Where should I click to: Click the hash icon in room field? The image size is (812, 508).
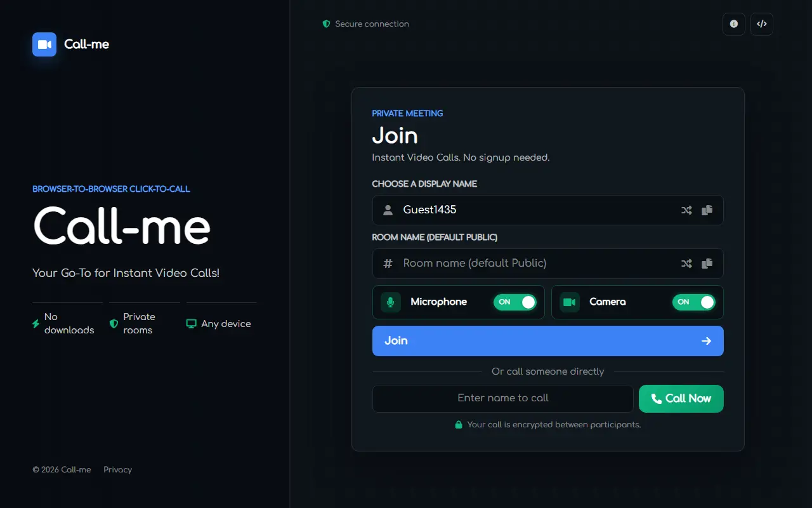(388, 264)
